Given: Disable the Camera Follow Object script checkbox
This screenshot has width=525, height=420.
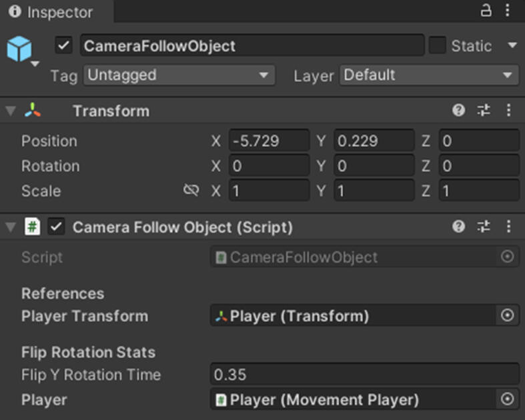Looking at the screenshot, I should click(x=57, y=227).
